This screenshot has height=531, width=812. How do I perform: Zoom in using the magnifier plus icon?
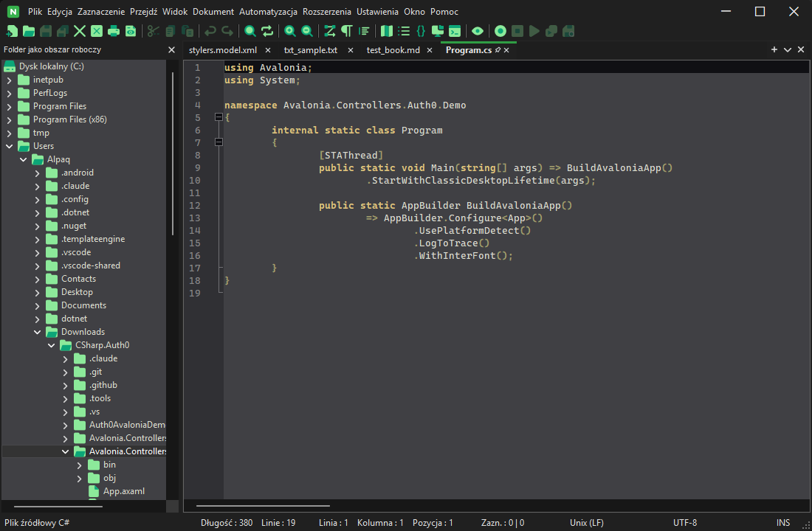pyautogui.click(x=290, y=31)
